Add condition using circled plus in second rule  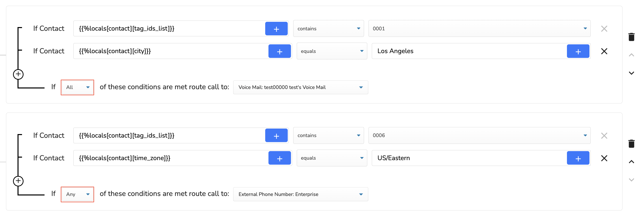[x=18, y=181]
